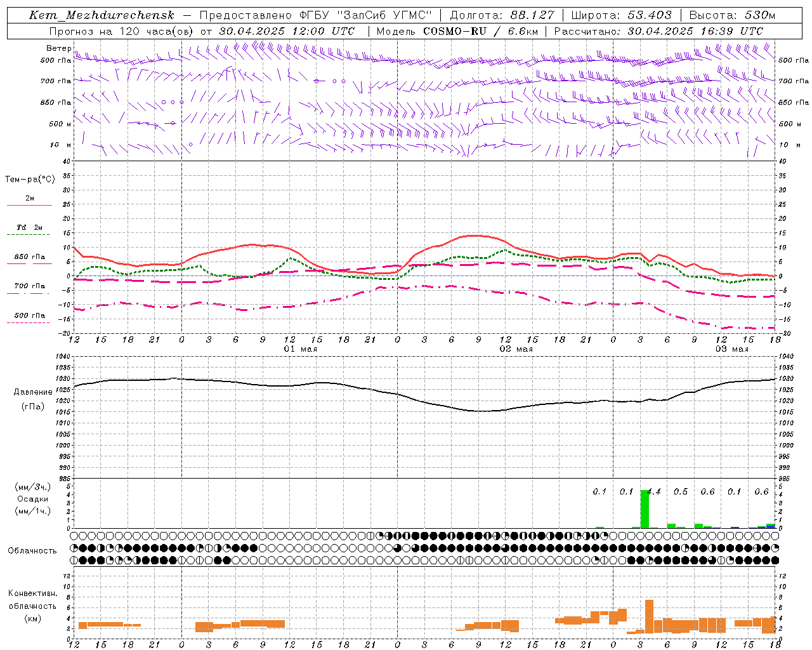Click the 'Облачность' cloud cover label

[x=32, y=551]
